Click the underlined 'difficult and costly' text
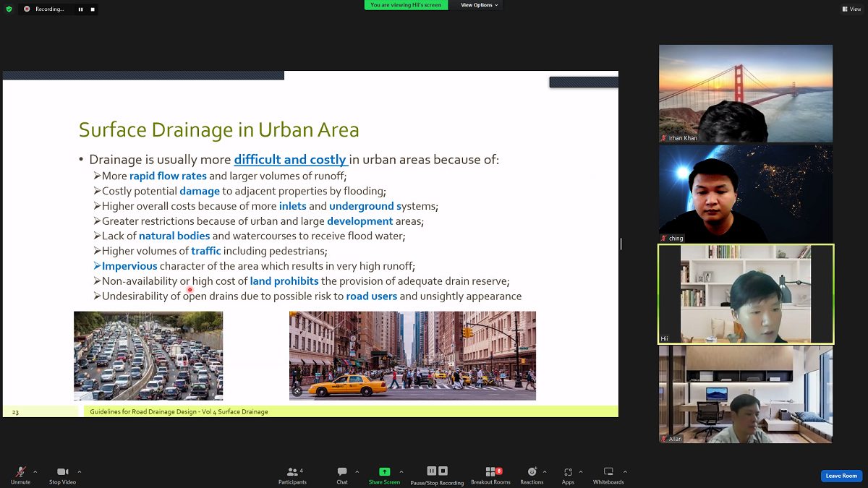The image size is (868, 488). 291,160
